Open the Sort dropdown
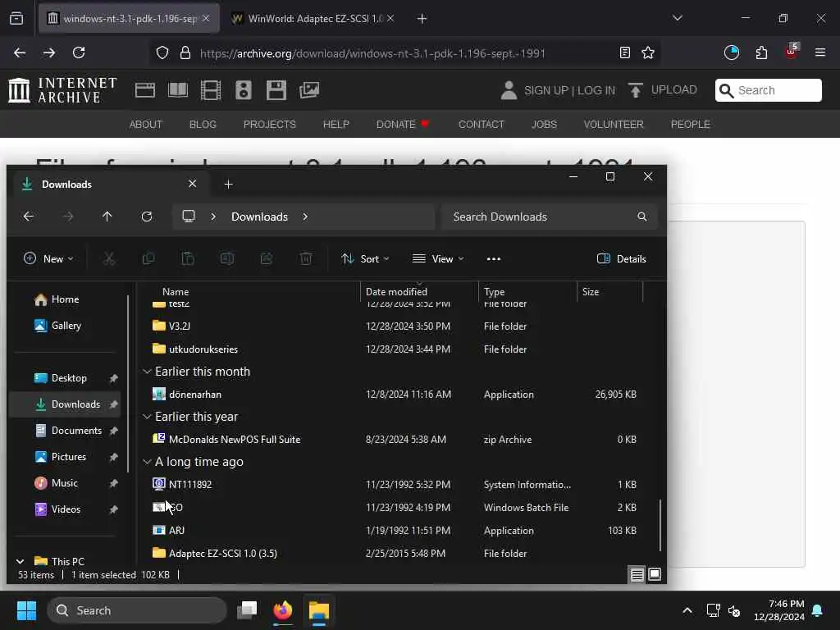840x630 pixels. point(365,258)
